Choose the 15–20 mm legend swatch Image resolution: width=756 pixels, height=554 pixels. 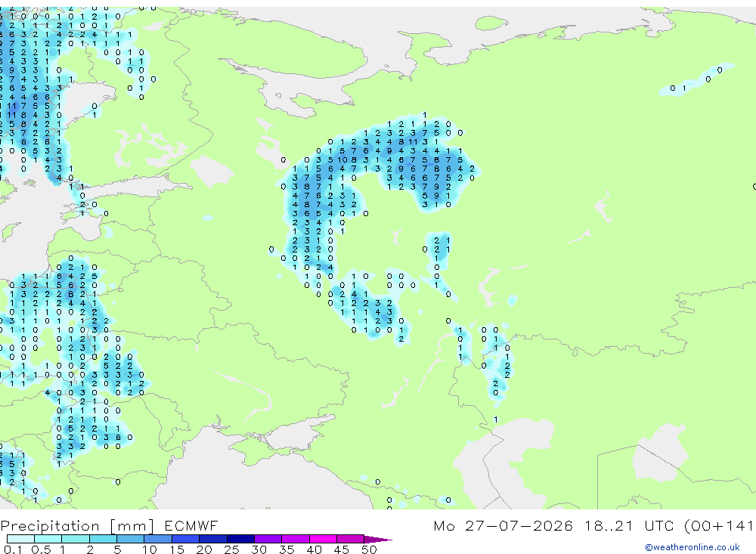click(x=186, y=539)
